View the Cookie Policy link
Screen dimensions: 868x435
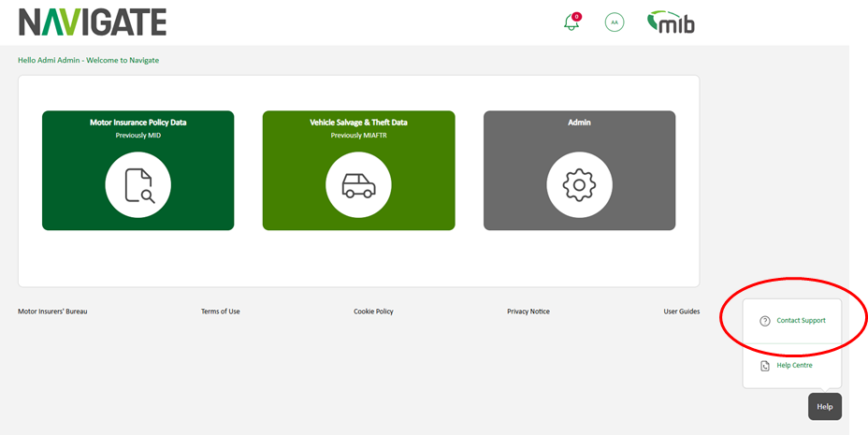[x=373, y=312]
